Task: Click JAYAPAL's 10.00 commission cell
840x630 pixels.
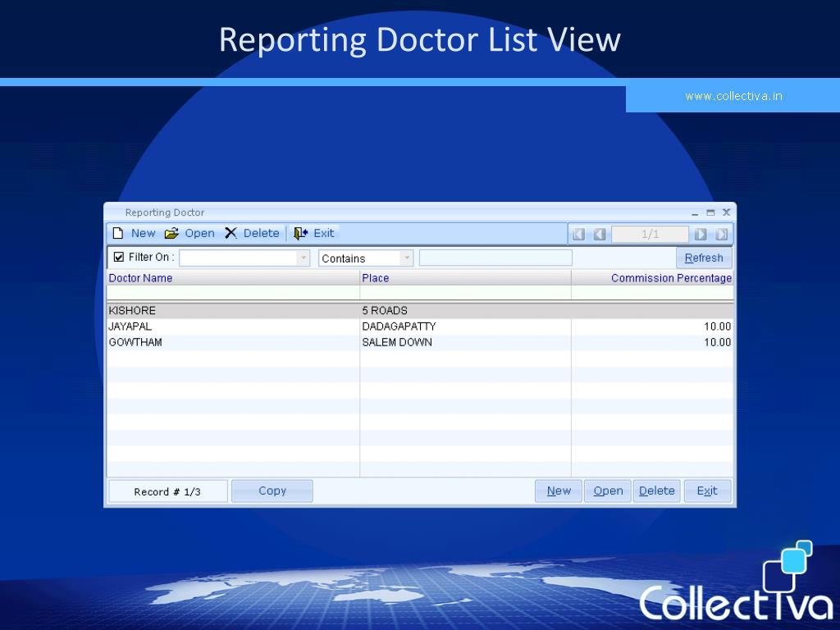Action: click(x=652, y=326)
